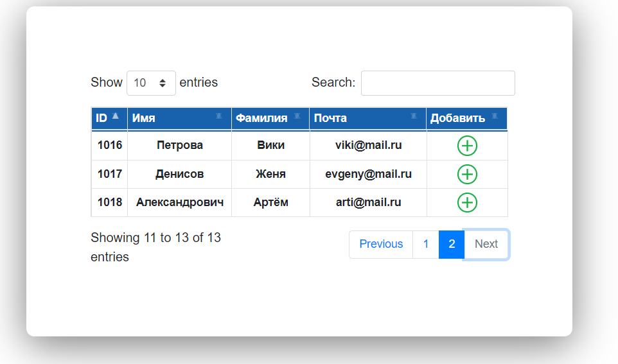Image resolution: width=618 pixels, height=364 pixels.
Task: Click the green plus icon for Петрова
Action: tap(467, 146)
